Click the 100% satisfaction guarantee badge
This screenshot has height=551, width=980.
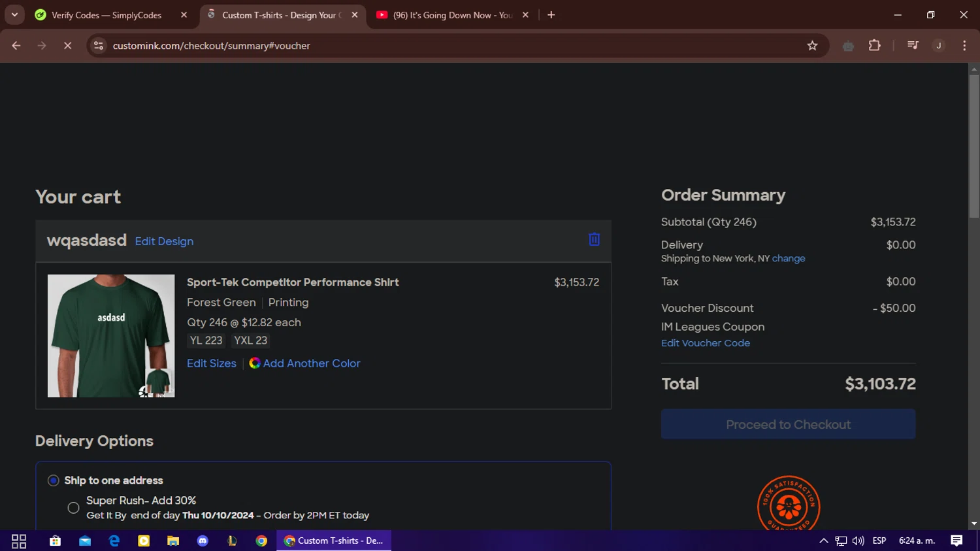click(789, 503)
